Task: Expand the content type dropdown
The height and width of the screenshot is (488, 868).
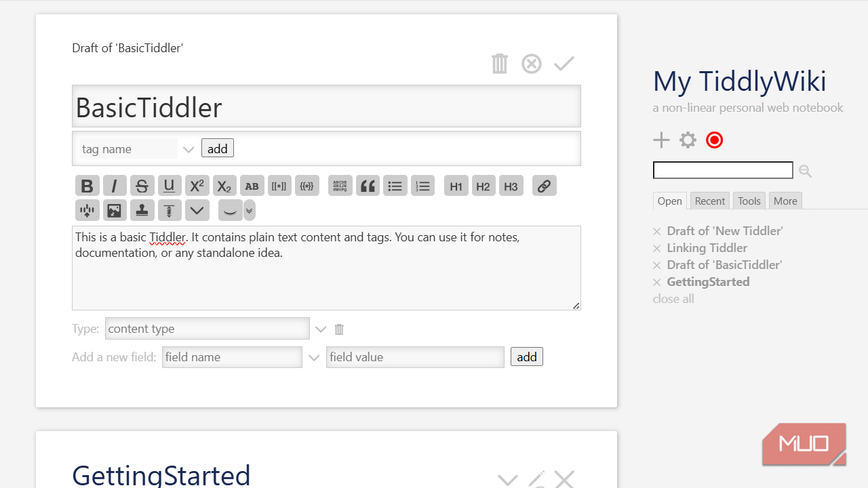Action: coord(321,329)
